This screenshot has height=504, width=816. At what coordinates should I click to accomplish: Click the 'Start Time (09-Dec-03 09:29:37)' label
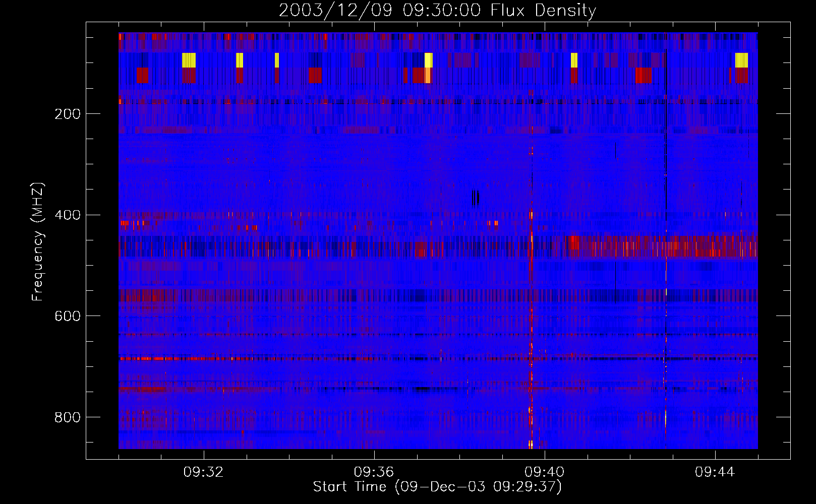click(x=437, y=487)
